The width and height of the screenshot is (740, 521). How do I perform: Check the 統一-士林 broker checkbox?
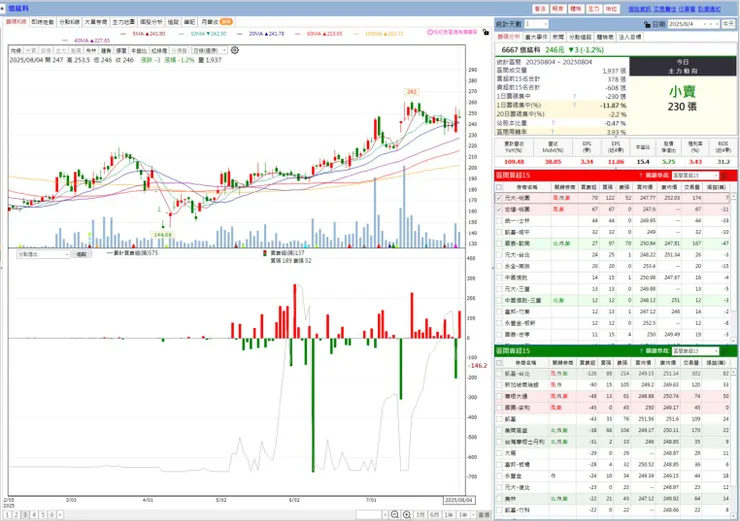click(499, 220)
